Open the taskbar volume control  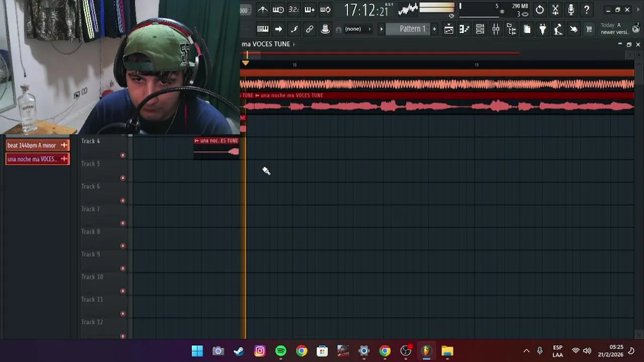click(587, 351)
